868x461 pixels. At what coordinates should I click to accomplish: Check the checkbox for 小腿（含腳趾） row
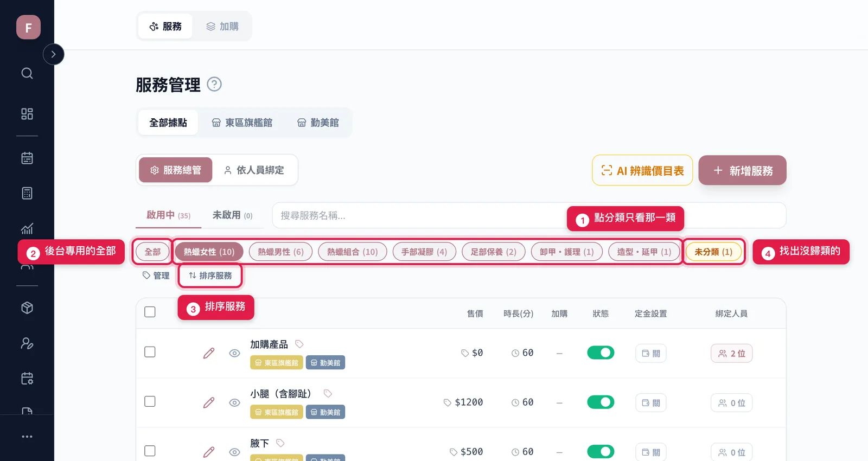150,401
